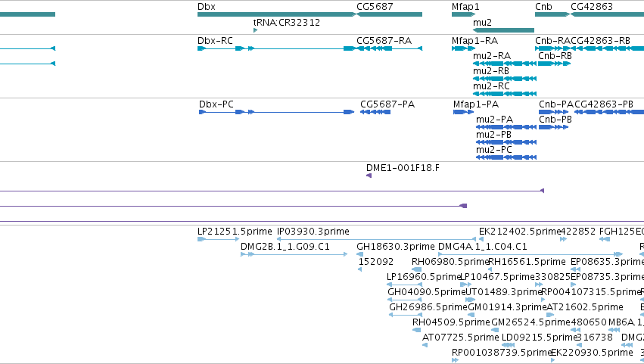Screen dimensions: 644x364
Task: Select the 152092 feature label
Action: click(x=376, y=262)
